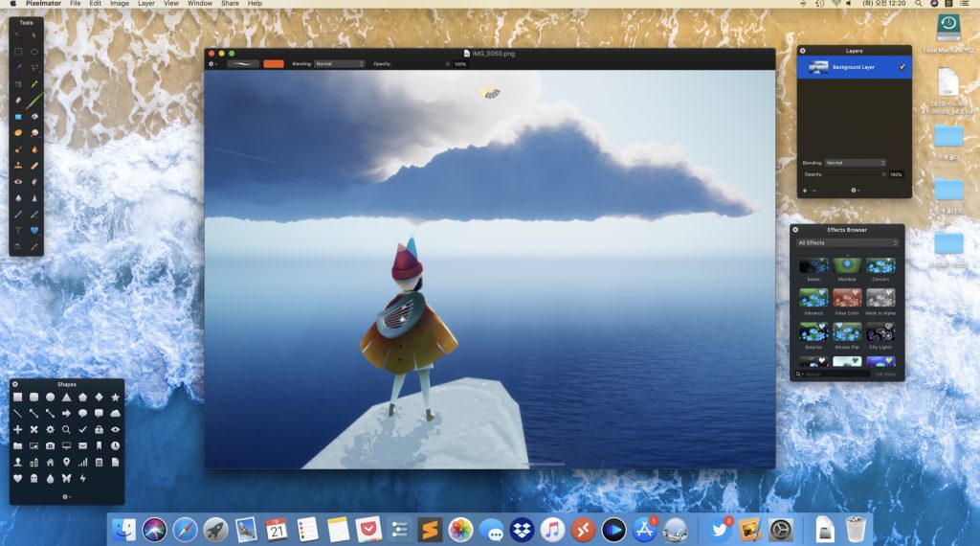Choose the lightning bolt shape

82,478
